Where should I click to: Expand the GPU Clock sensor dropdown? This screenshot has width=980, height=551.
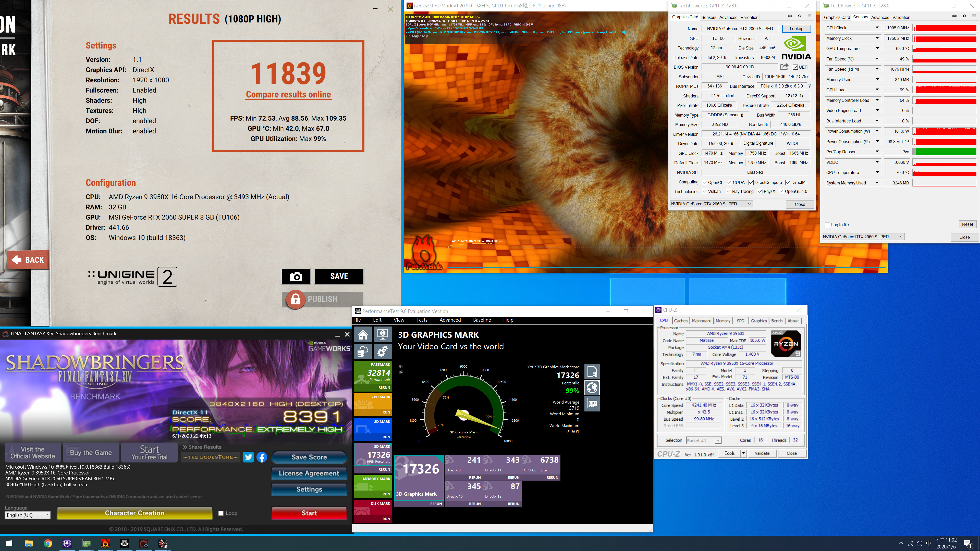877,28
